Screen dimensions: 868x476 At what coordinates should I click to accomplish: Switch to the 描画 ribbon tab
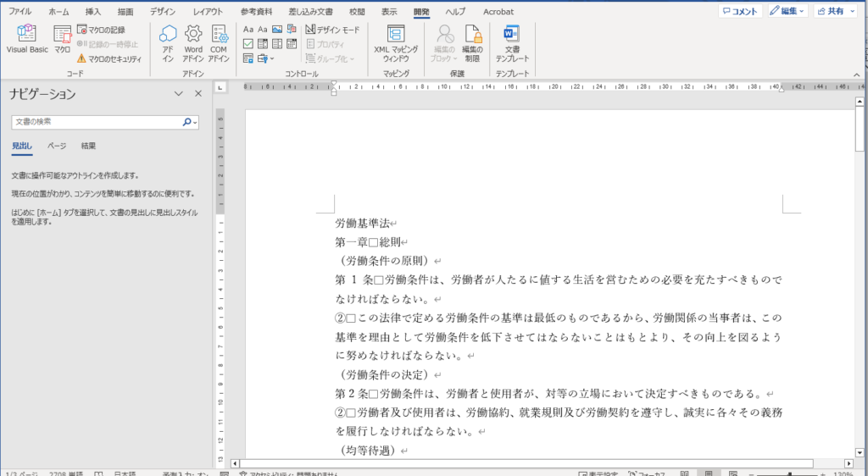[125, 12]
